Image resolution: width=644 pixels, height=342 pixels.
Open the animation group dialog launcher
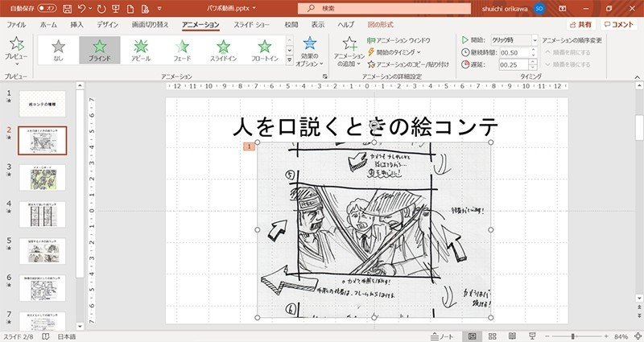click(325, 76)
